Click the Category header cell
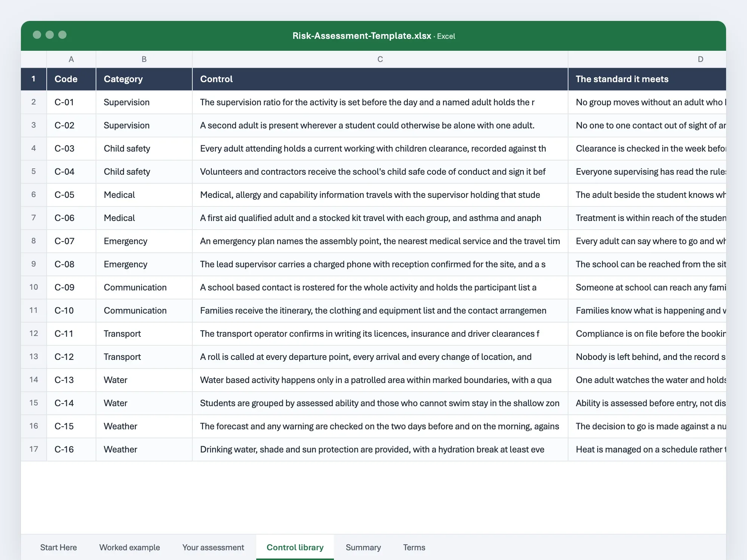 coord(144,79)
